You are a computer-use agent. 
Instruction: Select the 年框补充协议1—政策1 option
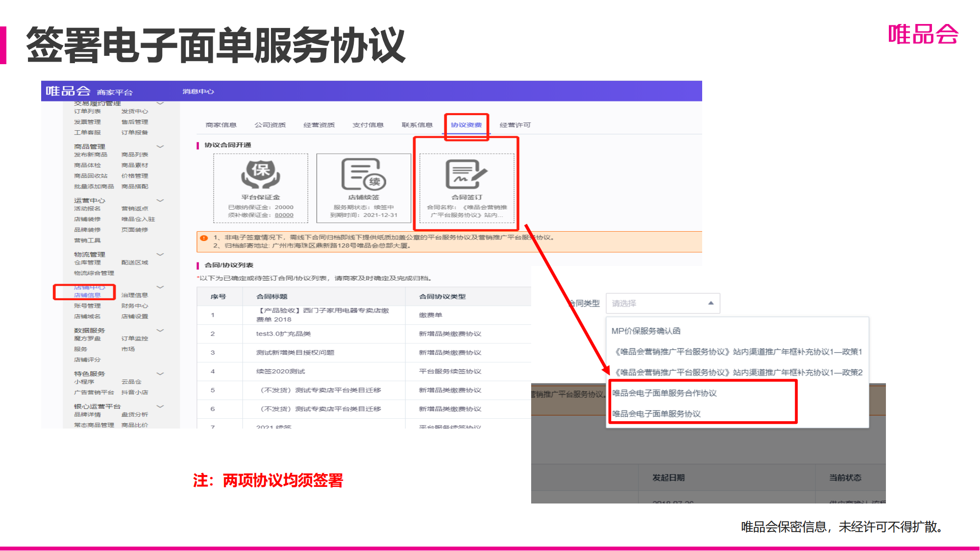pos(738,352)
